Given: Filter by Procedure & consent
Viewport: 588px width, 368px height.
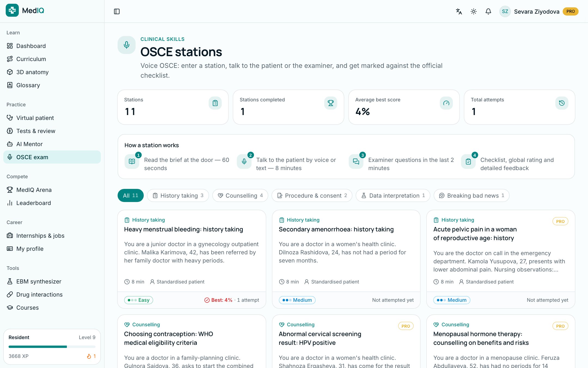Looking at the screenshot, I should pos(312,195).
